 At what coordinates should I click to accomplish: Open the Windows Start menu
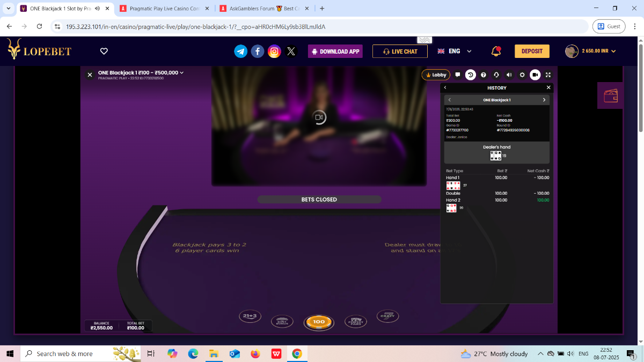click(10, 354)
